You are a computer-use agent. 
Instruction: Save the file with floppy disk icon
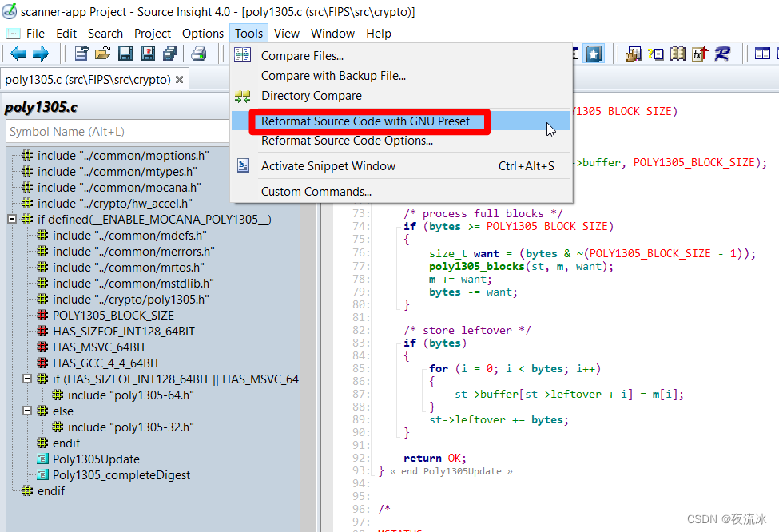coord(125,54)
